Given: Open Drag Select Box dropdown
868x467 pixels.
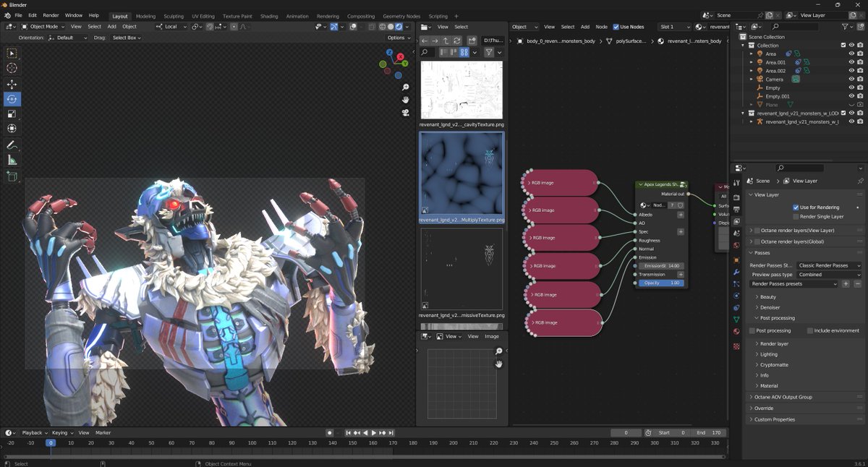Looking at the screenshot, I should pyautogui.click(x=126, y=38).
